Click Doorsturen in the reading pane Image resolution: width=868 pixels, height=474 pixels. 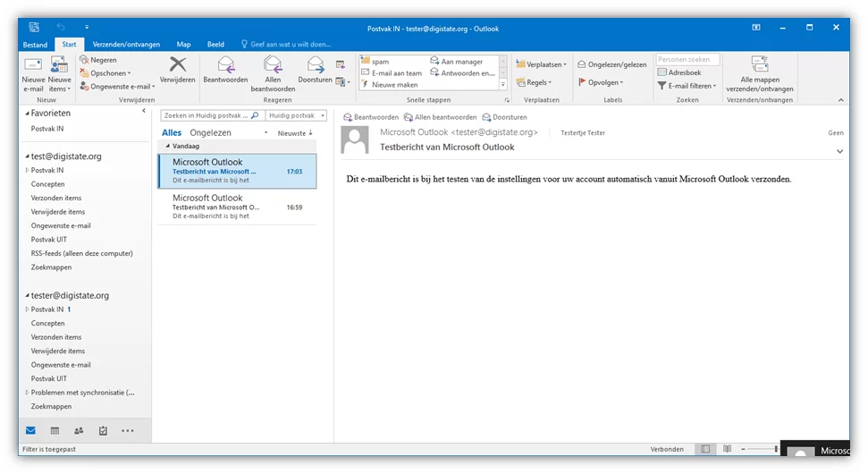(504, 117)
